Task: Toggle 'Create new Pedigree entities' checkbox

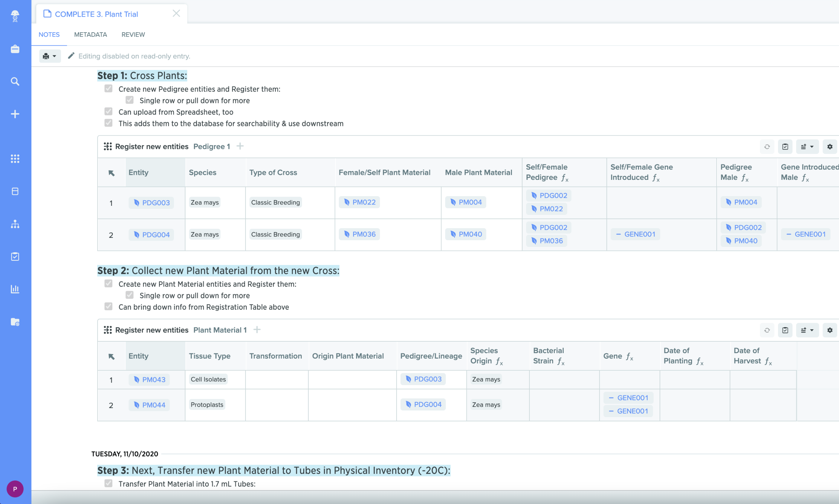Action: [x=108, y=89]
